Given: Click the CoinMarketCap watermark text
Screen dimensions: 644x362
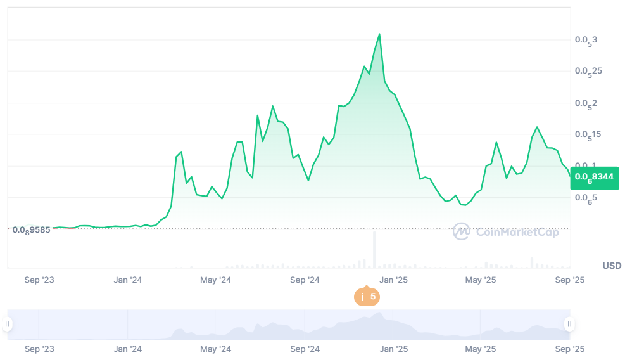Looking at the screenshot, I should [x=515, y=233].
